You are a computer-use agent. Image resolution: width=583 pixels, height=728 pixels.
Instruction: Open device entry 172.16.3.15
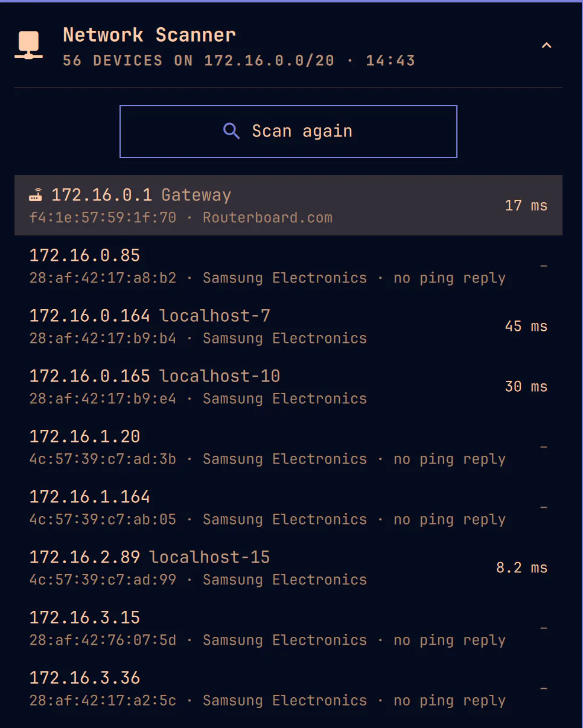288,628
